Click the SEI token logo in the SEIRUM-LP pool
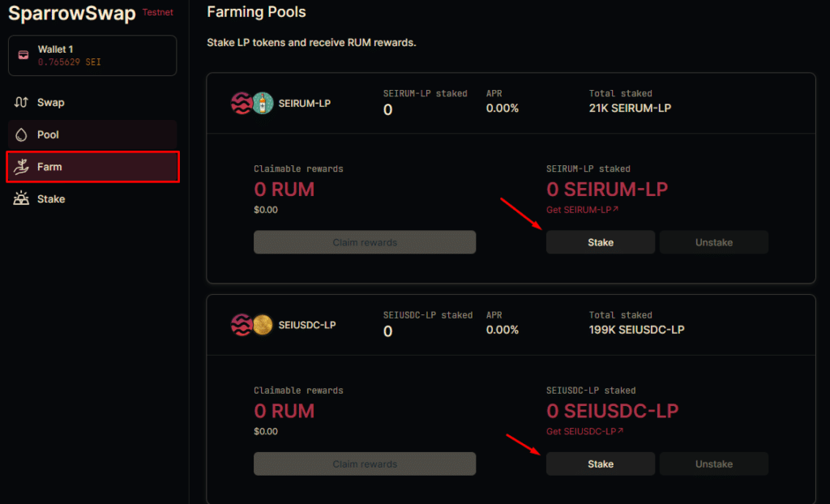This screenshot has width=830, height=504. [242, 103]
